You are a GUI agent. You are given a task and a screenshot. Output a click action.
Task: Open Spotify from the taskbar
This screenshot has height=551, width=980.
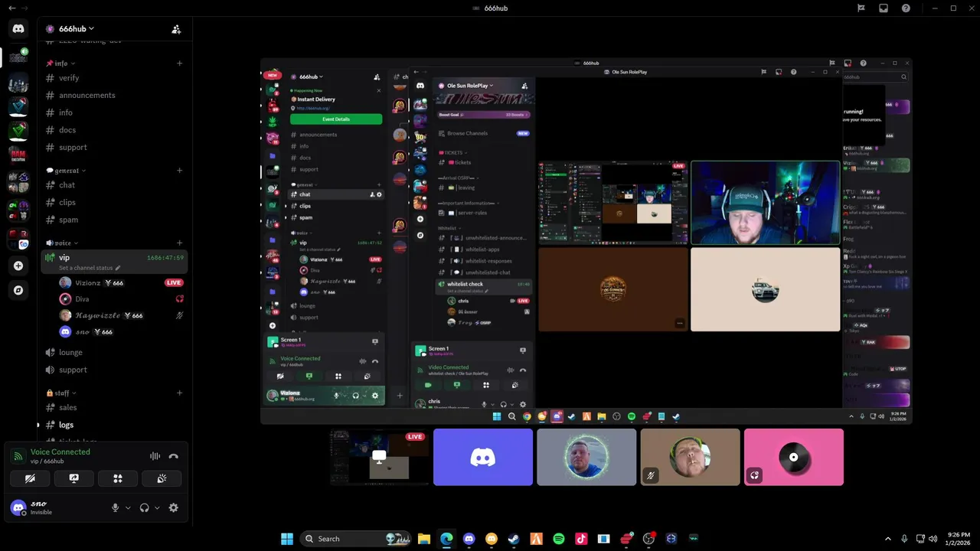(x=559, y=539)
